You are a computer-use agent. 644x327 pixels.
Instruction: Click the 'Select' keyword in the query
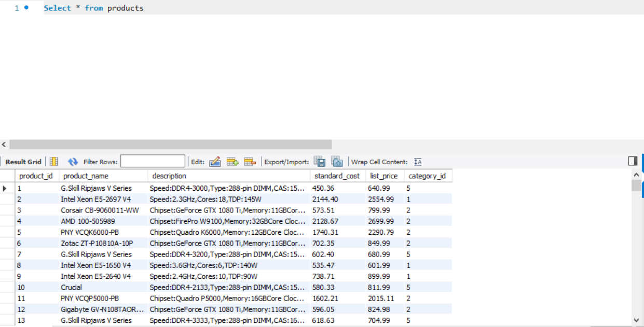coord(57,8)
